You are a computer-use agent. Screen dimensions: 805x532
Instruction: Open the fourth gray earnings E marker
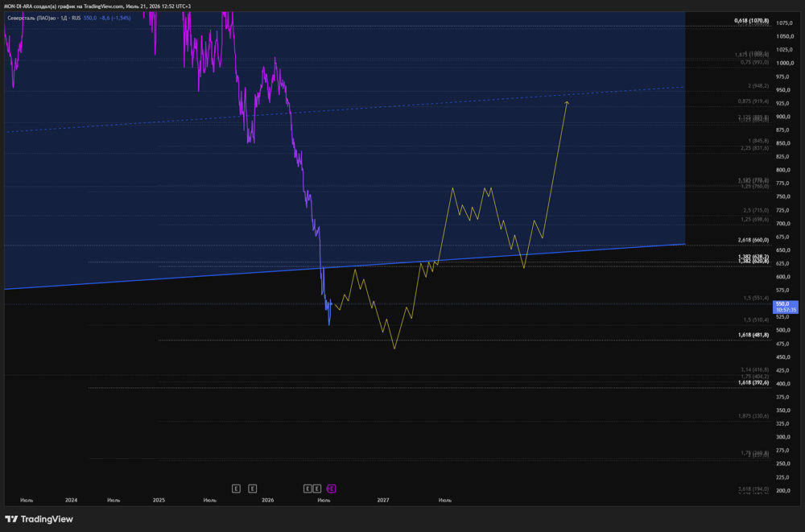coord(316,489)
